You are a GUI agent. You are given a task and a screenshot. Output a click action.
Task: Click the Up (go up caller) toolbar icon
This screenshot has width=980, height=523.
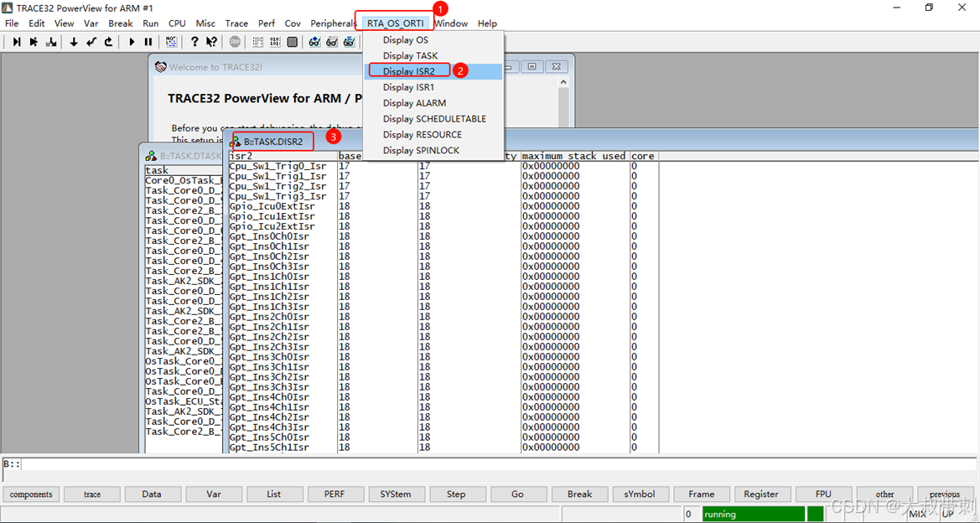coord(109,42)
